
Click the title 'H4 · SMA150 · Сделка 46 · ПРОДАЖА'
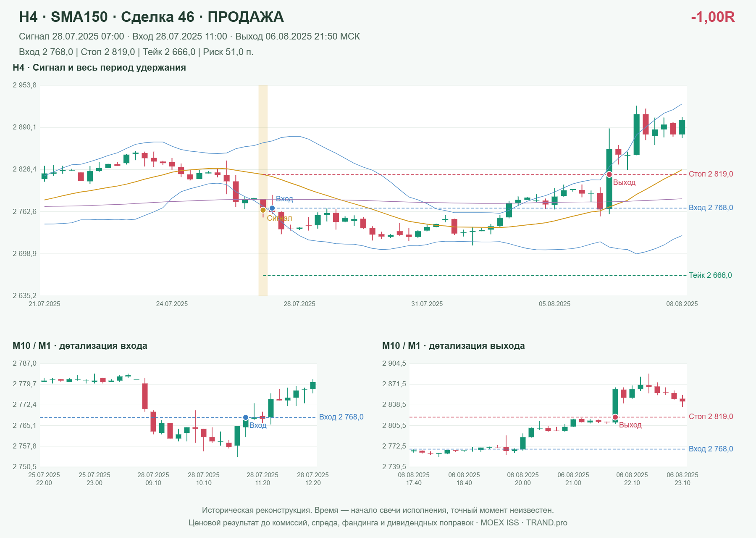(x=151, y=17)
